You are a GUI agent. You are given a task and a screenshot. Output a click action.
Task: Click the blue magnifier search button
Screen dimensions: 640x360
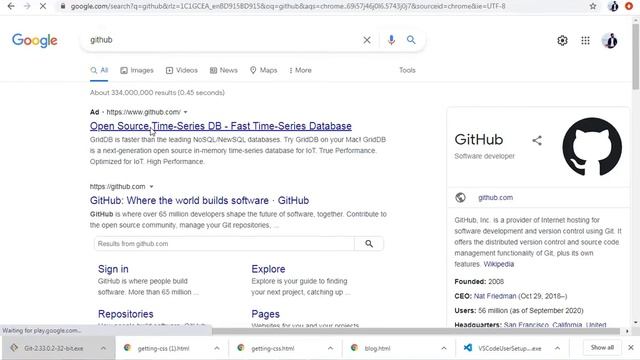pyautogui.click(x=411, y=40)
